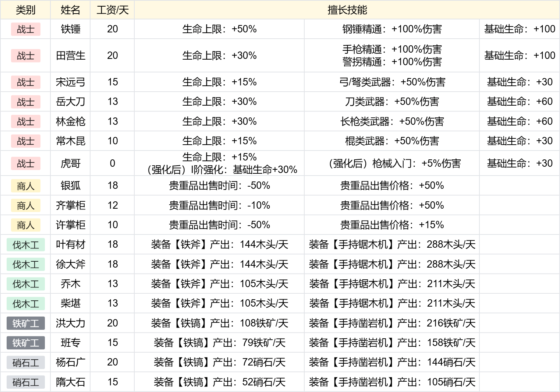Click the 铁矿工 tag beside 洪大力
Viewport: 560px width, 392px height.
pos(25,324)
